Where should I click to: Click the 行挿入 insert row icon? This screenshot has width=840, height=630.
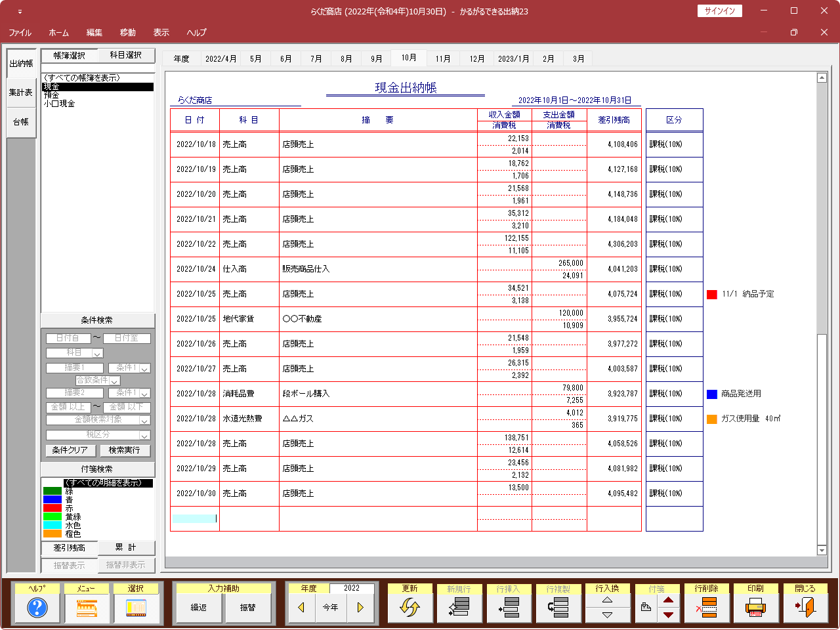click(509, 608)
